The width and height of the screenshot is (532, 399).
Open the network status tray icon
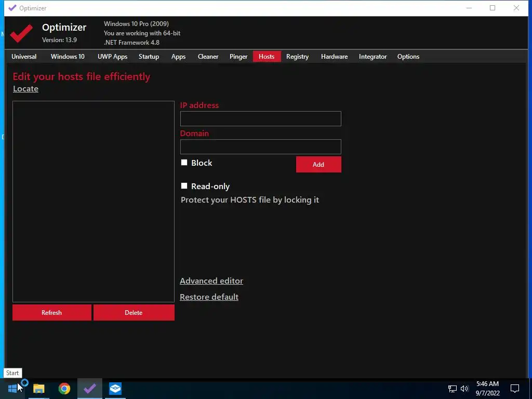click(x=453, y=389)
